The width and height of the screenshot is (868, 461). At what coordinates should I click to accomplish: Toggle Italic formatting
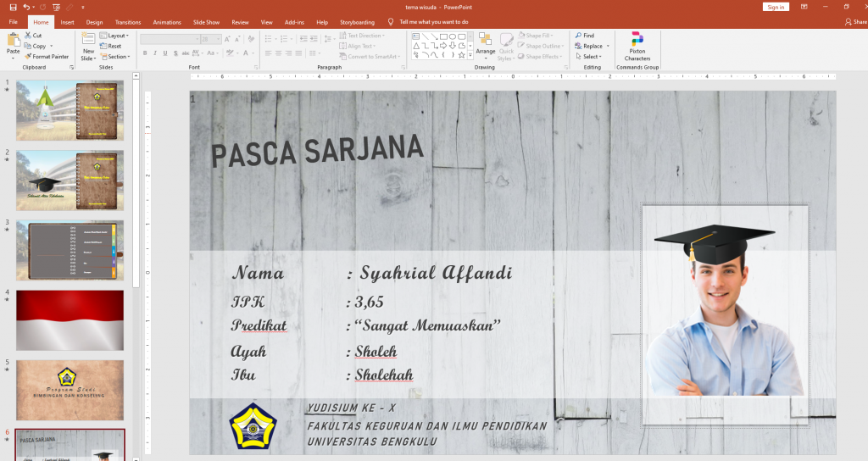(155, 53)
